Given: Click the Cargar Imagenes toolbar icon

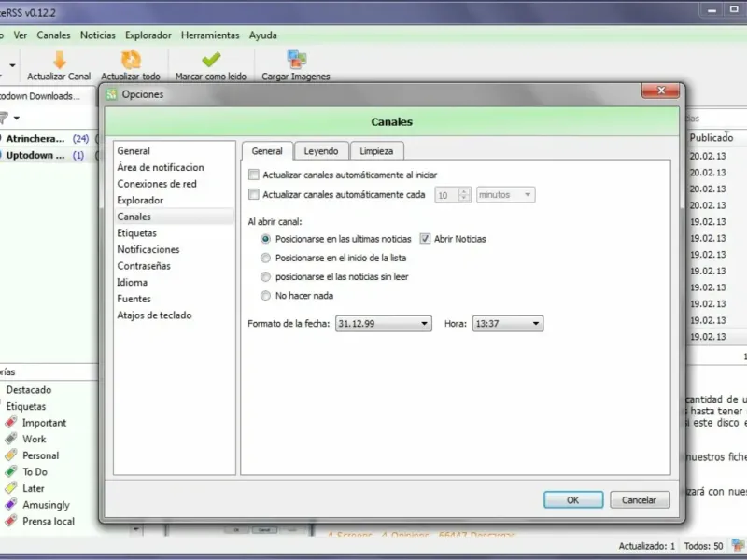Looking at the screenshot, I should click(296, 60).
